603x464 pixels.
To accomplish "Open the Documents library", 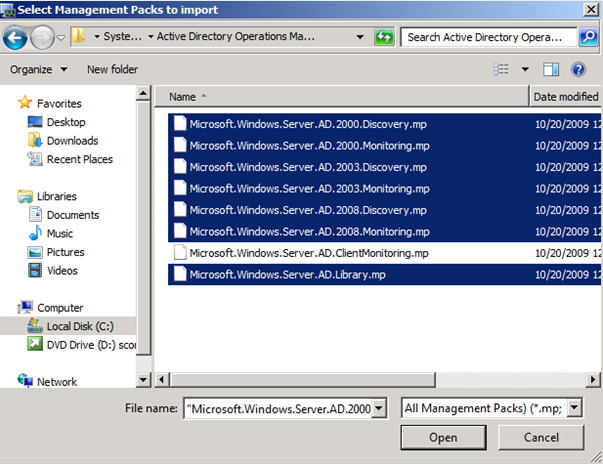I will click(73, 215).
